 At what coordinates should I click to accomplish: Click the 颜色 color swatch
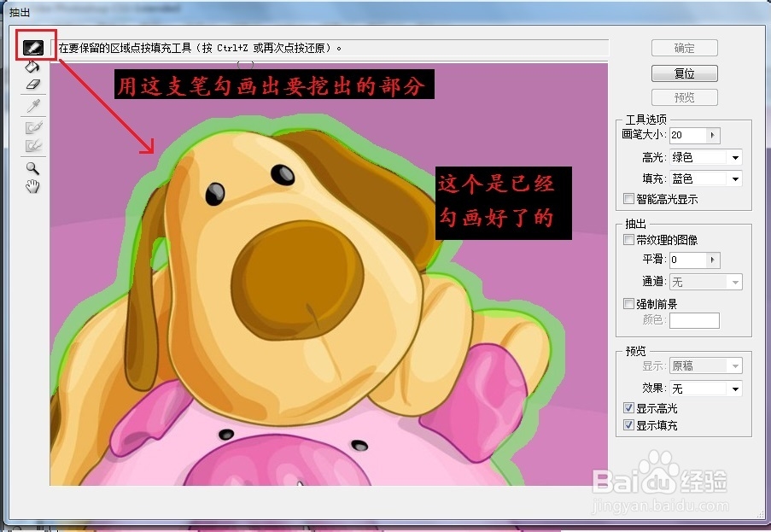tap(694, 320)
